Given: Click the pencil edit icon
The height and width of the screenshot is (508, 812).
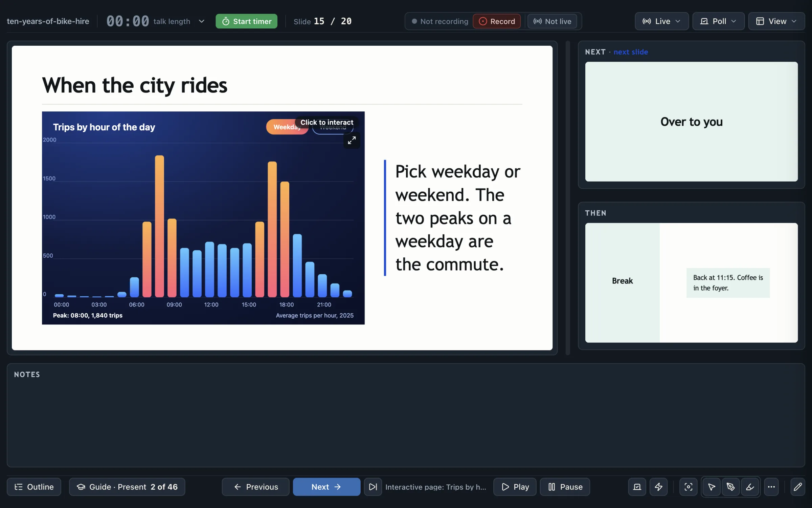Looking at the screenshot, I should pos(797,487).
